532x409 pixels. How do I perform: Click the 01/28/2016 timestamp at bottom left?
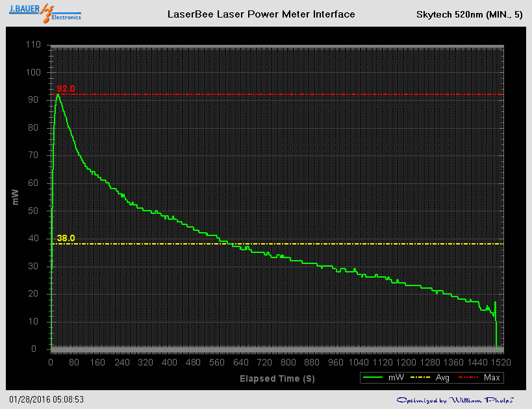coord(47,399)
